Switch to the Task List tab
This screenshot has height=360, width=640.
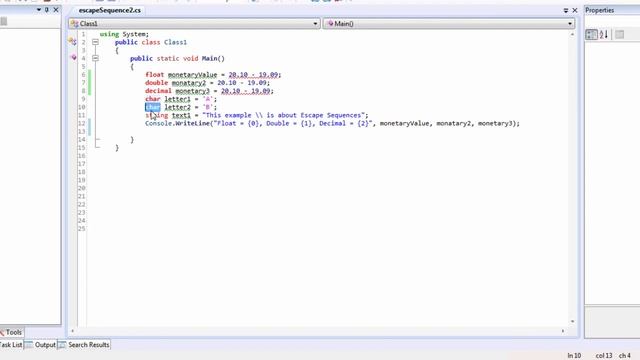[x=11, y=345]
